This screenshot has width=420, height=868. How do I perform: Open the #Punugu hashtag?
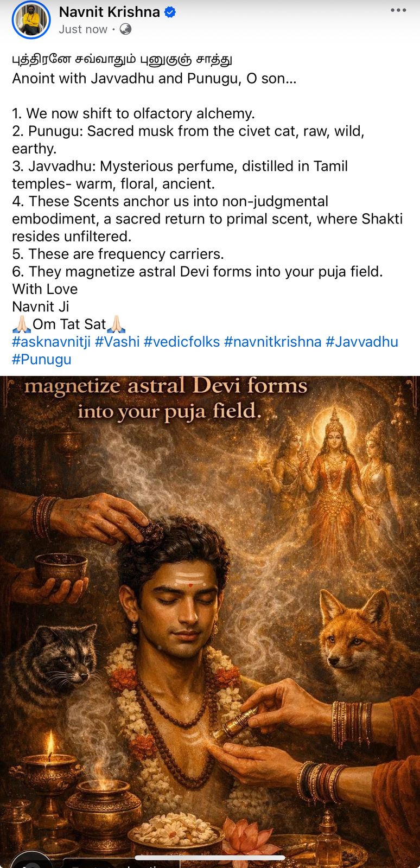[x=42, y=359]
